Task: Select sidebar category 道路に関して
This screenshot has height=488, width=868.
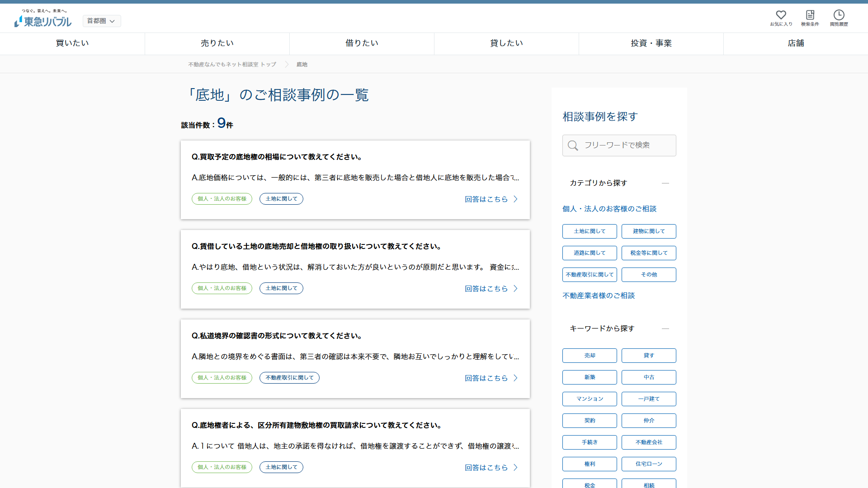Action: (590, 253)
